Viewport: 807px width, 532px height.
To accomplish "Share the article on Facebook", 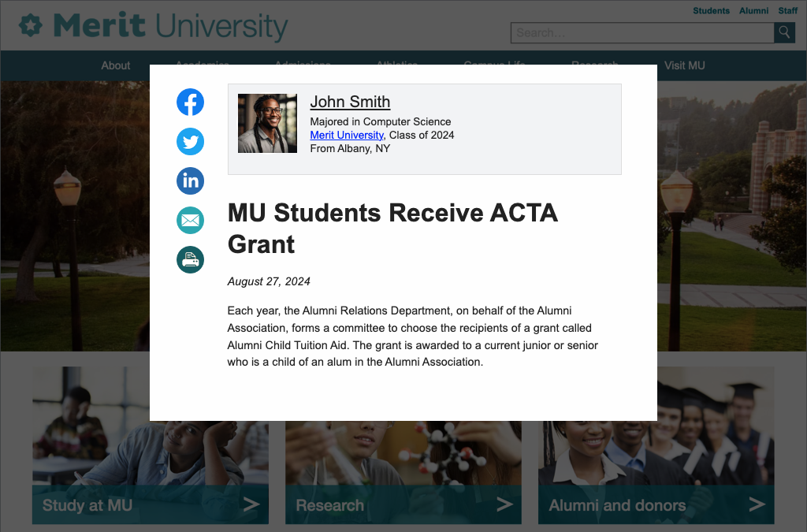I will click(190, 102).
